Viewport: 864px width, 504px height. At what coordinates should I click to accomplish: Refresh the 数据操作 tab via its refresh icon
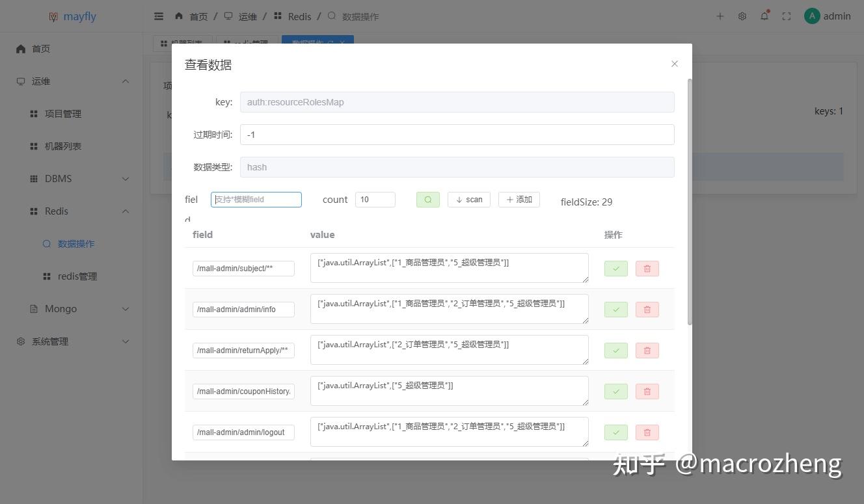click(x=332, y=44)
